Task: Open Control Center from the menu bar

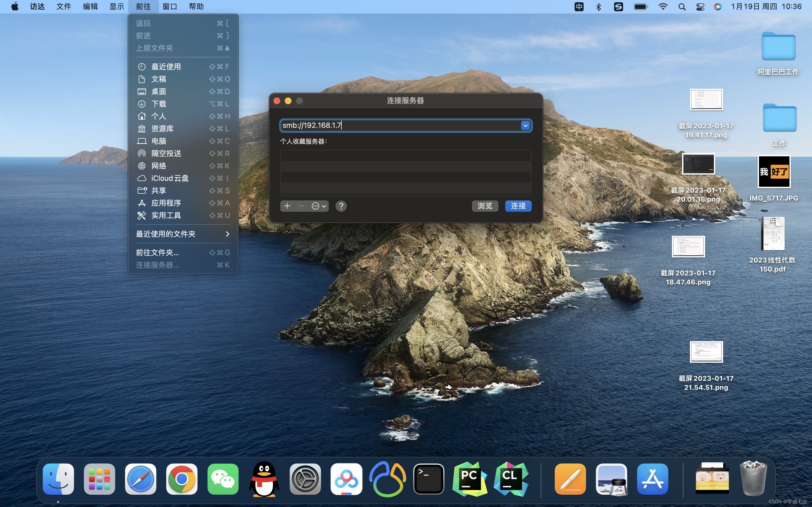Action: pyautogui.click(x=700, y=7)
